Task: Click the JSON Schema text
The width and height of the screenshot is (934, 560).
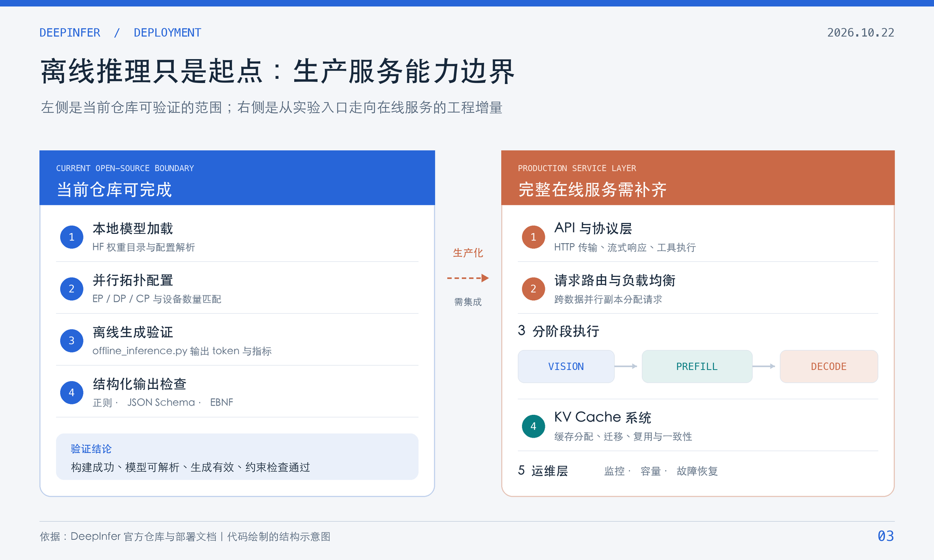Action: [x=161, y=402]
